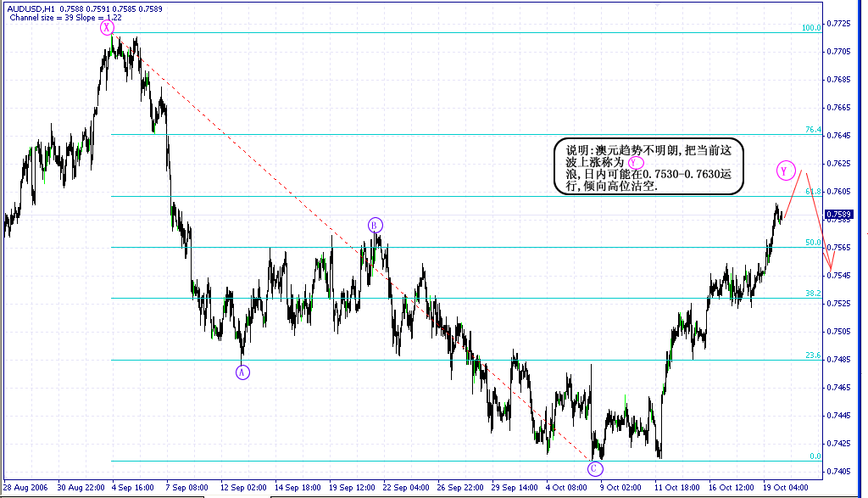Image resolution: width=868 pixels, height=498 pixels.
Task: Click the 0.7645 price axis value
Action: (838, 135)
